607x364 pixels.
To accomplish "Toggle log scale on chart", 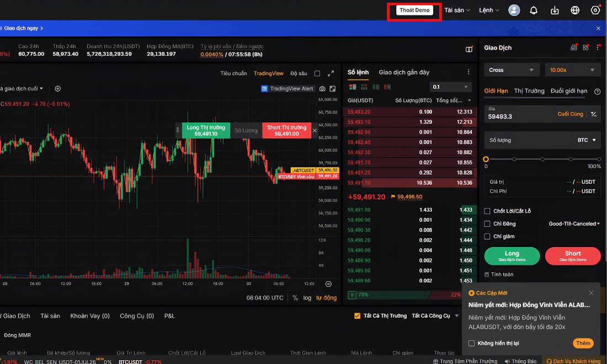I will tap(307, 298).
